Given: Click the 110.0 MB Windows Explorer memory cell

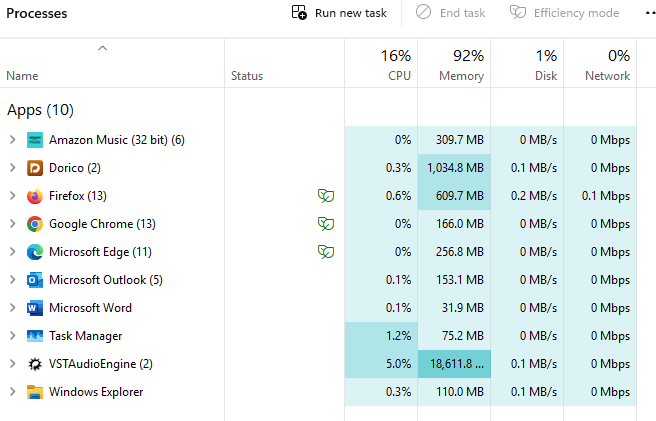Looking at the screenshot, I should [x=454, y=392].
